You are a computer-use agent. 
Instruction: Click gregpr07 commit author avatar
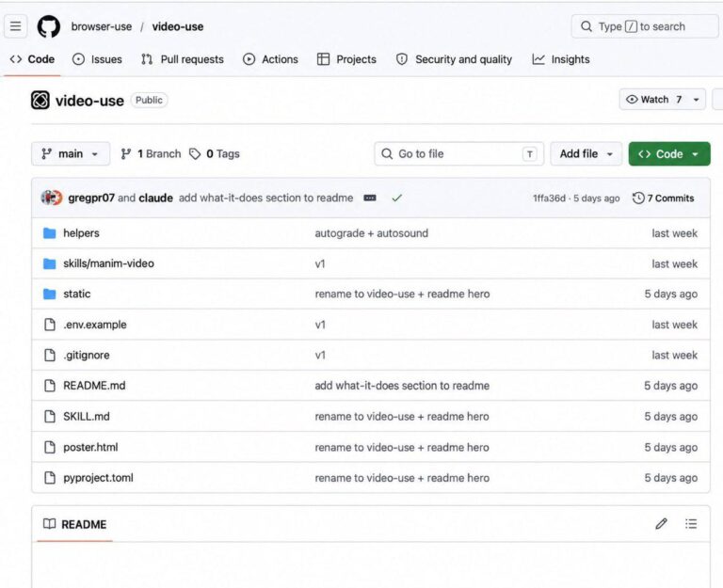[51, 198]
